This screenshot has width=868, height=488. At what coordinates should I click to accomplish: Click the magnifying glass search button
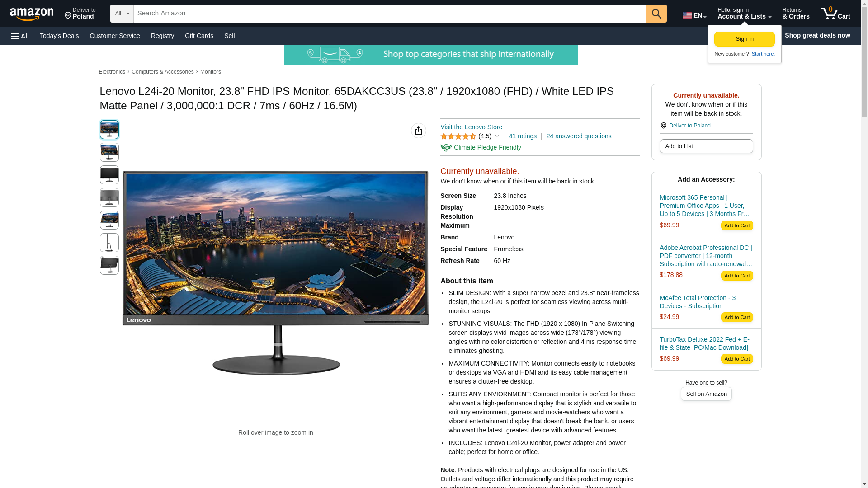[656, 14]
